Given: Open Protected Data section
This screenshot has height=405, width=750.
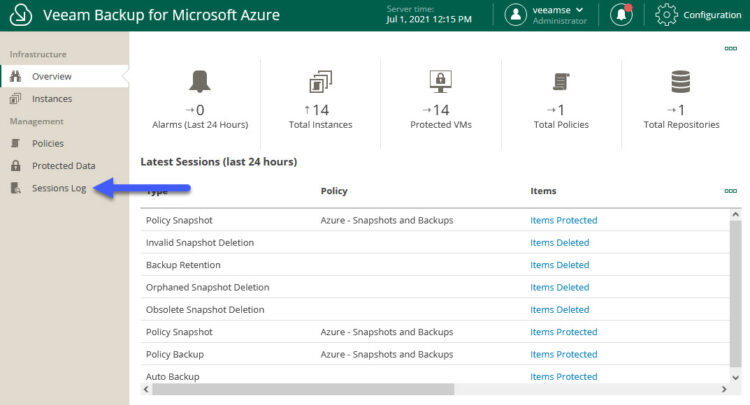Looking at the screenshot, I should [x=64, y=166].
